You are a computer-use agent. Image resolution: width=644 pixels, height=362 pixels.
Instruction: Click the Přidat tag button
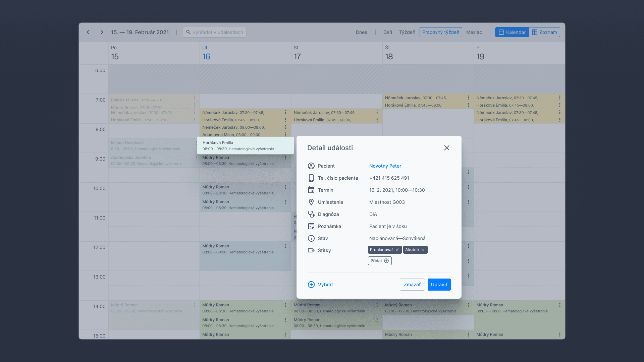click(379, 261)
